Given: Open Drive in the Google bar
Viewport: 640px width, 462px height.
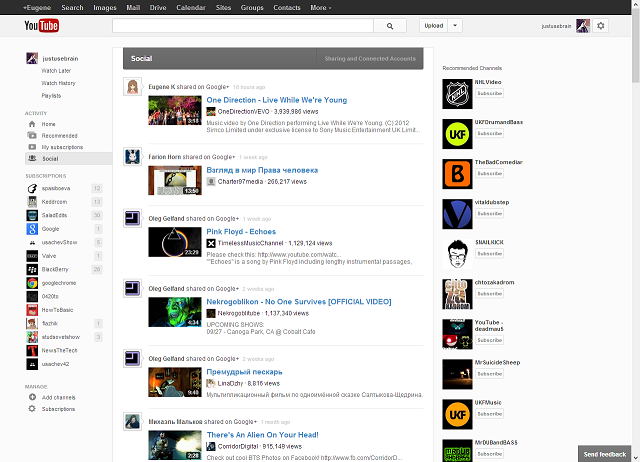Looking at the screenshot, I should pyautogui.click(x=158, y=7).
